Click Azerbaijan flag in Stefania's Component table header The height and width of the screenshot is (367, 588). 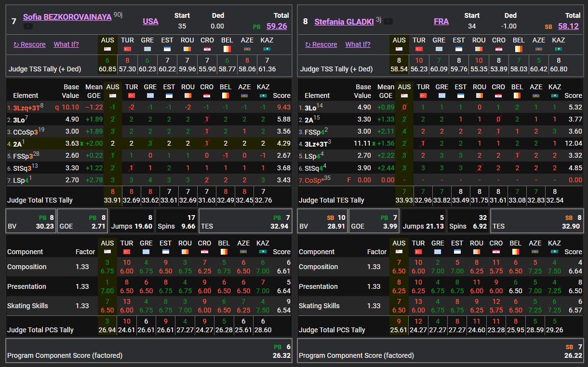coord(535,252)
